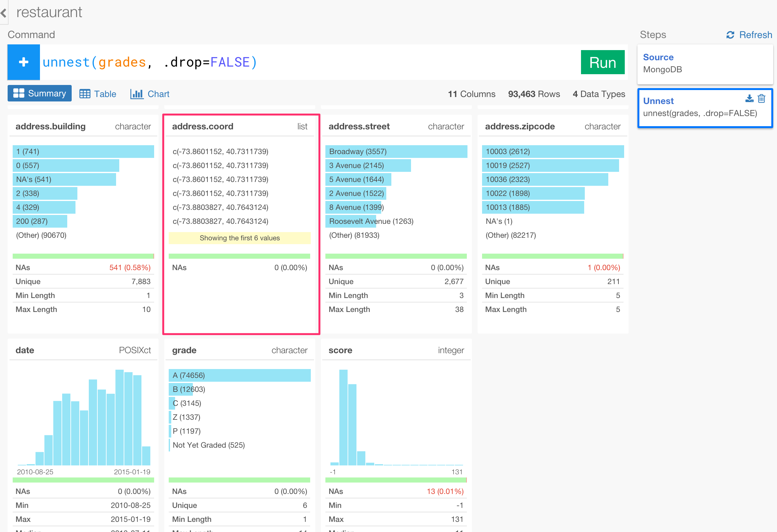Switch to the Summary tab
This screenshot has height=532, width=777.
[39, 93]
